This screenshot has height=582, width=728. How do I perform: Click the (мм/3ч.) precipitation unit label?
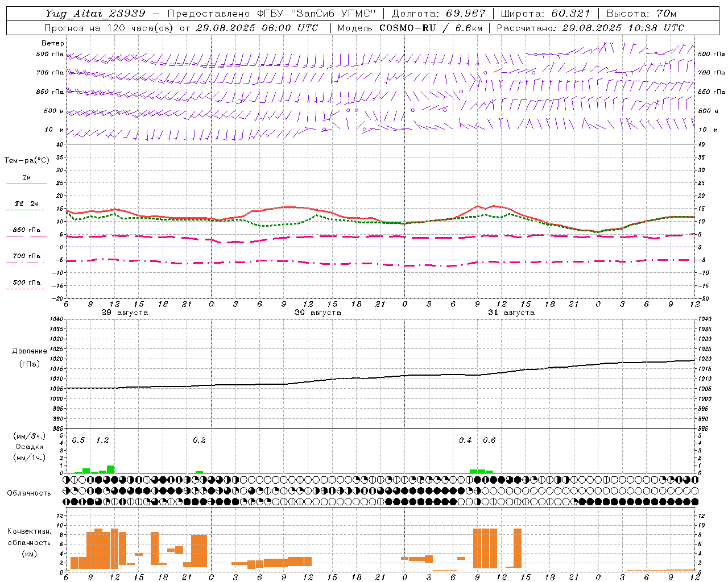(x=30, y=436)
